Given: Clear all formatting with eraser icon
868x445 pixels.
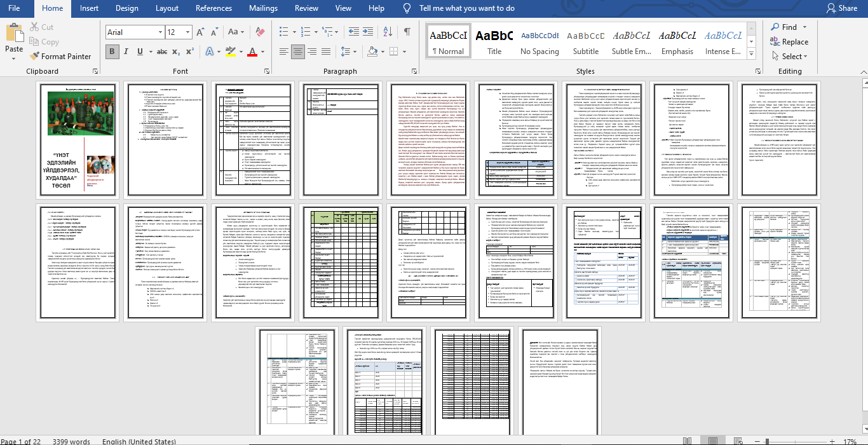Looking at the screenshot, I should coord(259,32).
